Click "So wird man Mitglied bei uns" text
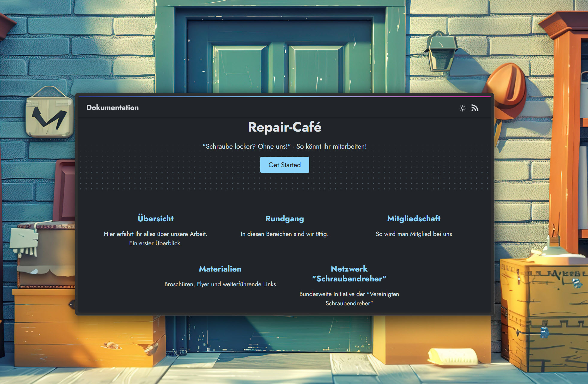The image size is (588, 384). click(x=413, y=234)
